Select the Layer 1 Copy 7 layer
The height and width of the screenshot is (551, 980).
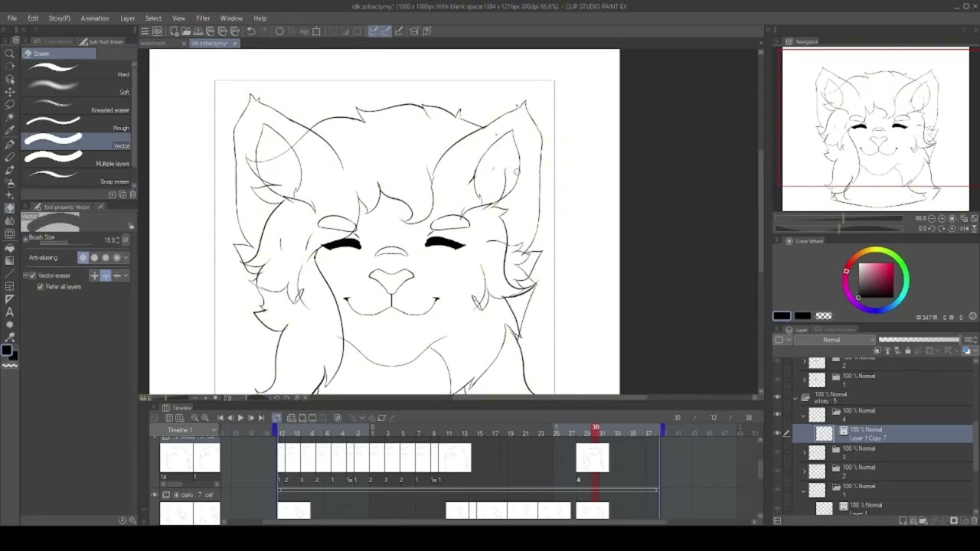(884, 434)
